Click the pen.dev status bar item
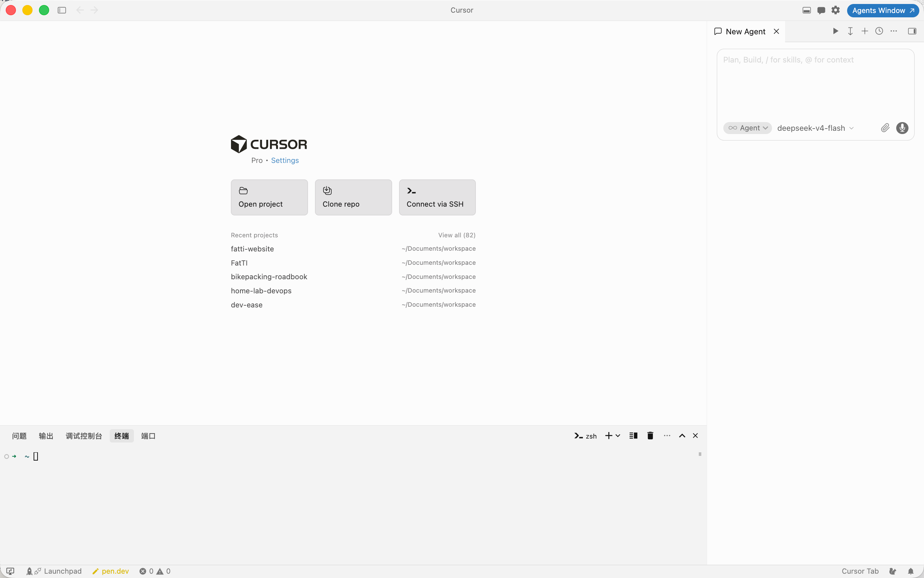The height and width of the screenshot is (578, 924). click(x=111, y=571)
